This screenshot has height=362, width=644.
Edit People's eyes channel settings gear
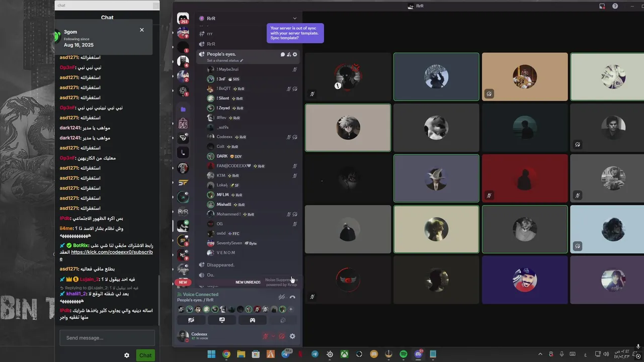click(x=295, y=54)
